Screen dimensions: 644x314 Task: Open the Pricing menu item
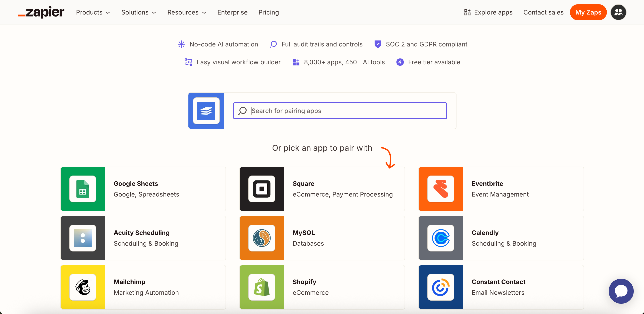point(269,12)
